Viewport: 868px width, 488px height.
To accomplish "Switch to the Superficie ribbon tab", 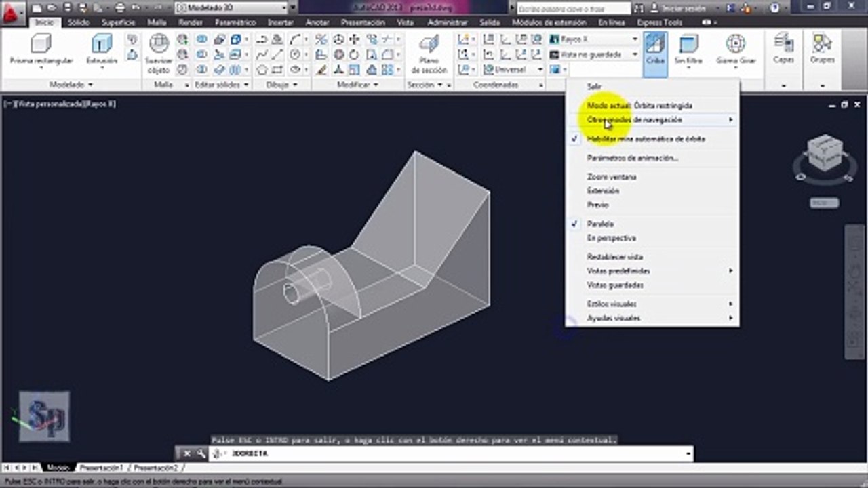I will (x=118, y=22).
